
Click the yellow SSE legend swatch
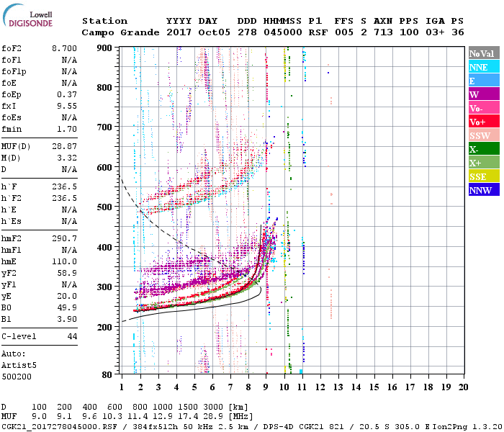pyautogui.click(x=483, y=176)
